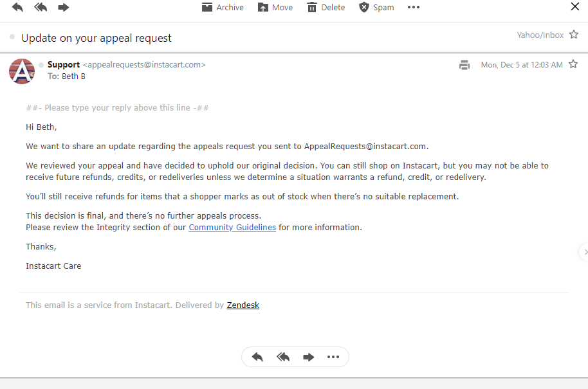Print this email message

464,65
